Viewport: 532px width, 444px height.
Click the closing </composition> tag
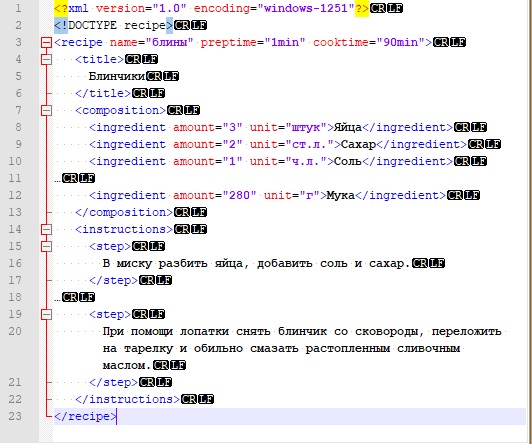(124, 212)
